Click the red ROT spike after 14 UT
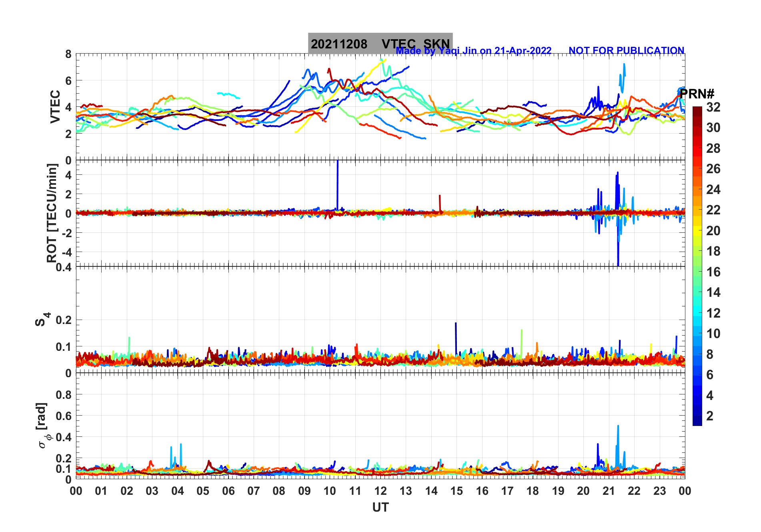The image size is (761, 532). coord(440,203)
